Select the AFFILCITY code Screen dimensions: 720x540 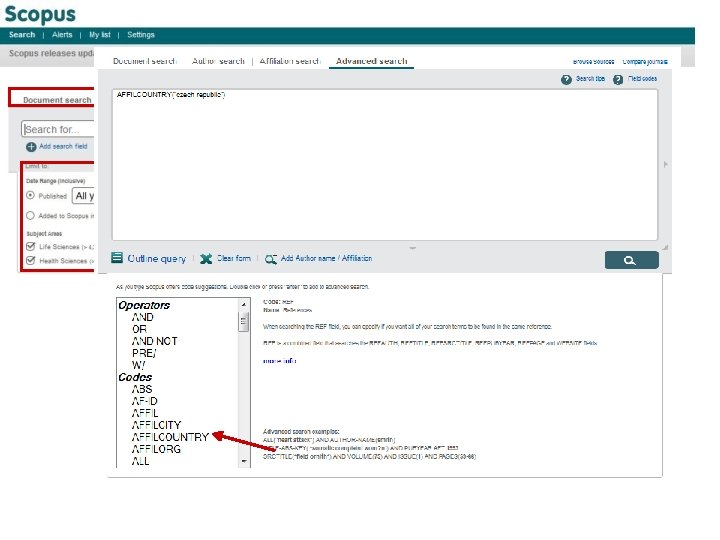(156, 425)
